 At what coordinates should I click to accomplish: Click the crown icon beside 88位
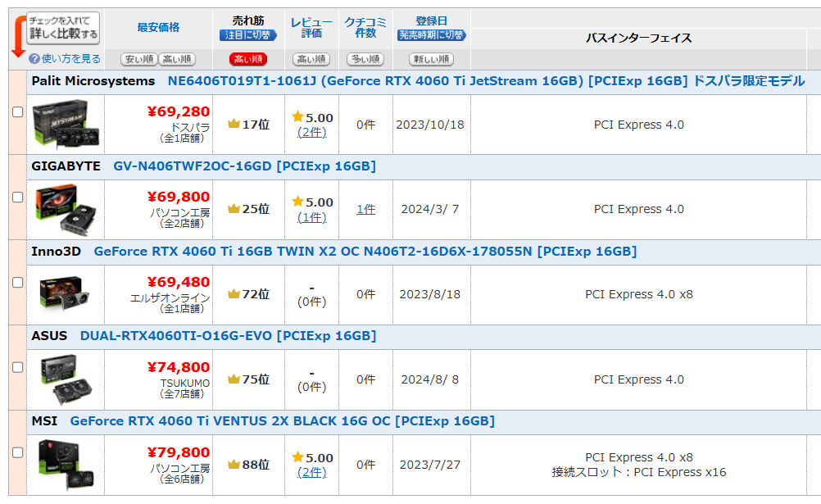click(x=234, y=464)
